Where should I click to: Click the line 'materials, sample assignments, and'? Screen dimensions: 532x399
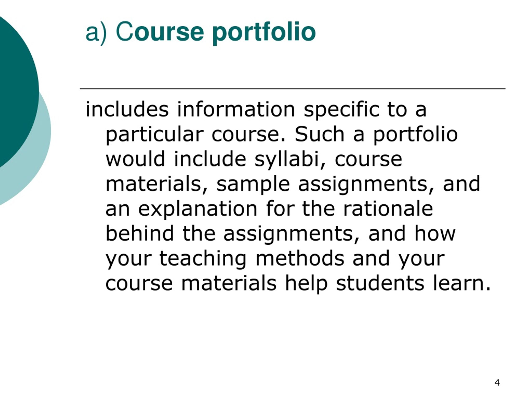293,185
